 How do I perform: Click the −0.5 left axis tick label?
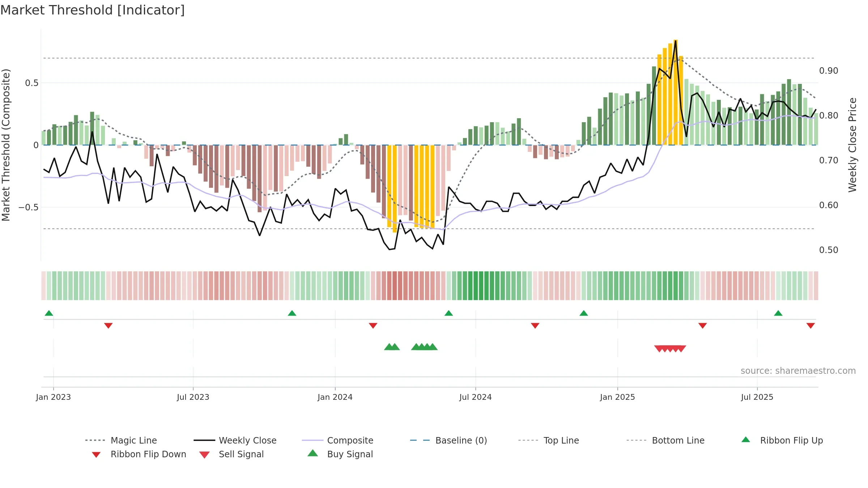click(29, 207)
